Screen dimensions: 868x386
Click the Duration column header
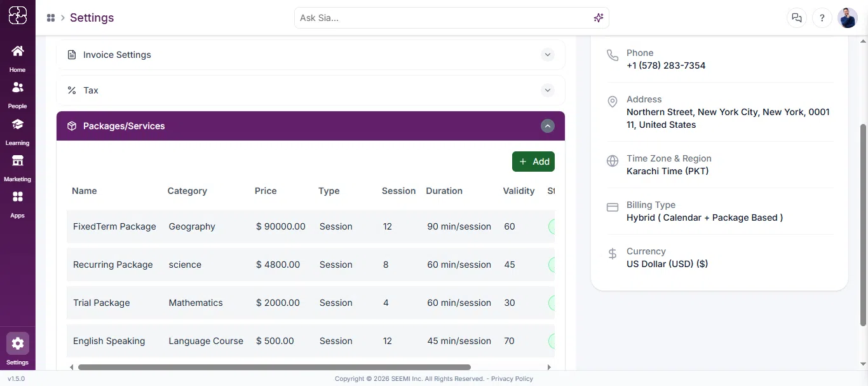point(444,191)
